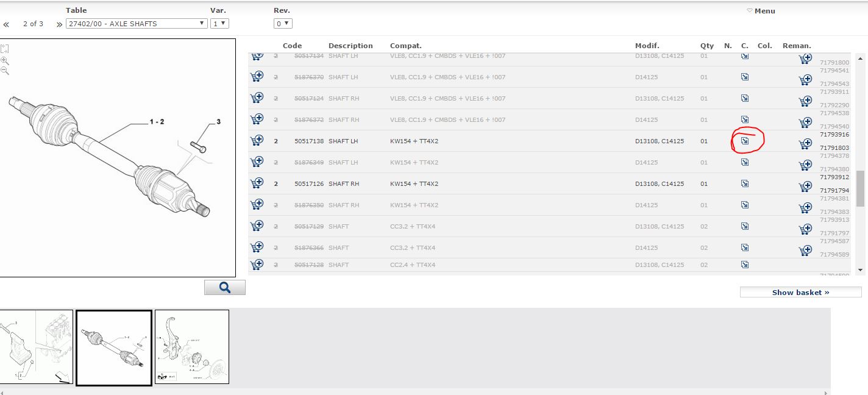Select the first engine diagram thumbnail
Viewport: 868px width, 395px height.
pos(36,347)
